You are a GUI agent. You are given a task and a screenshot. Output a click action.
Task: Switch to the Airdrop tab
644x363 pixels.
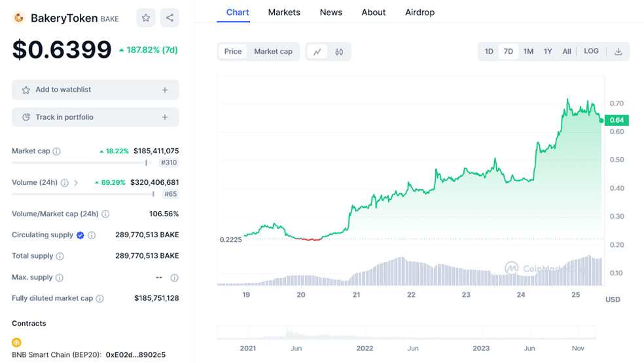pos(420,12)
